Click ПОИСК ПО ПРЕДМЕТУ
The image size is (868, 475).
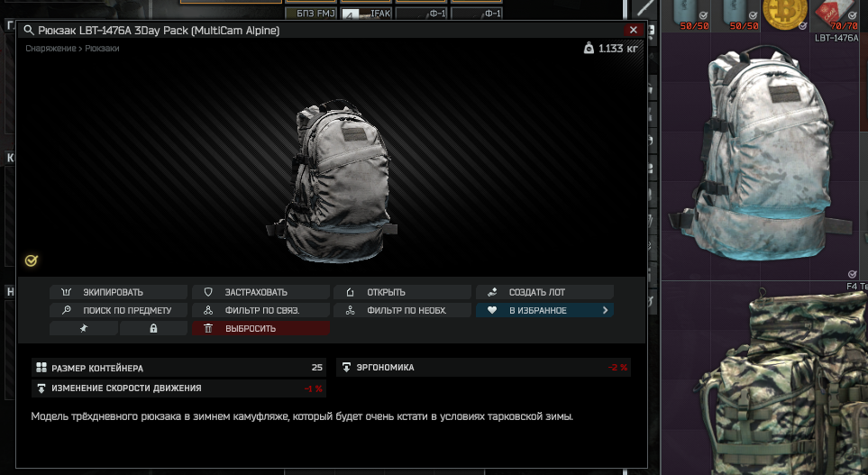pyautogui.click(x=118, y=310)
